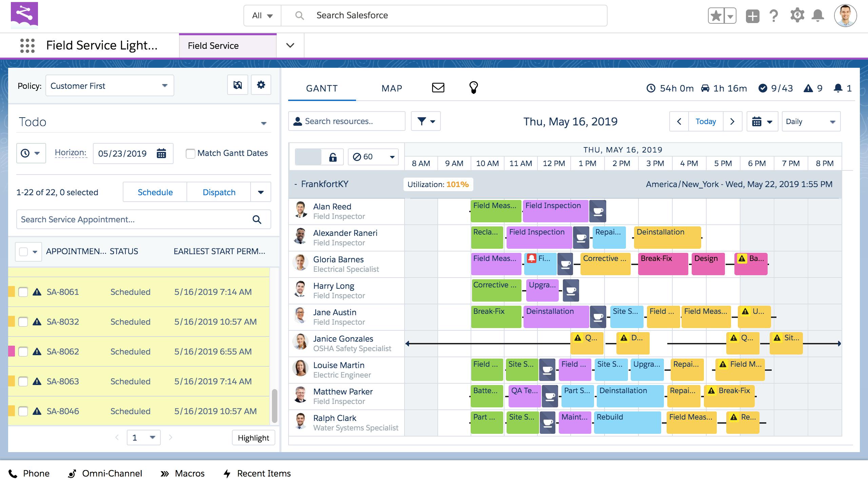
Task: Open the SA-8032 appointment link
Action: 63,322
